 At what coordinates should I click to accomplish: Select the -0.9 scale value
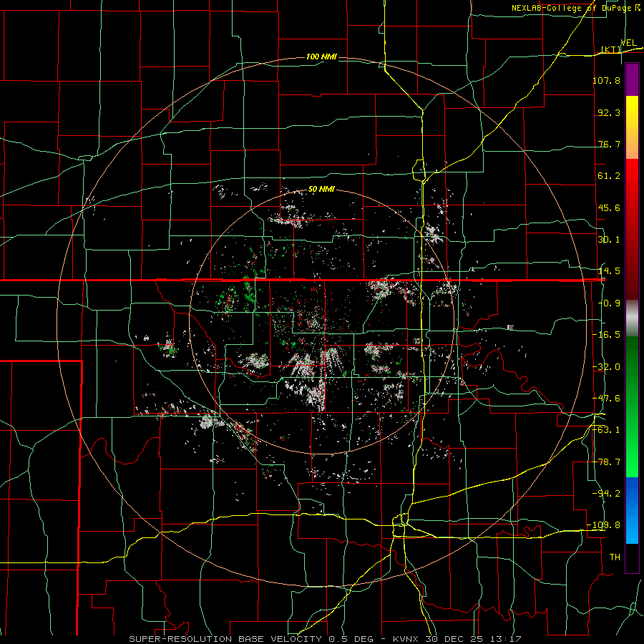tap(609, 303)
